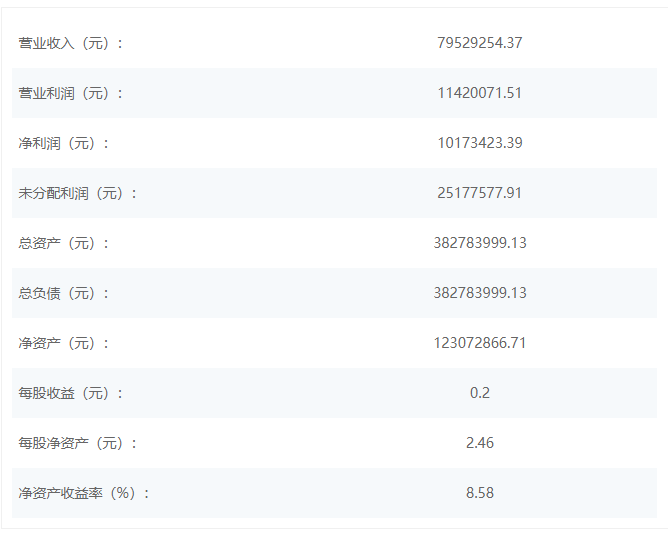Select earnings per share value 0.2
Viewport: 668px width, 540px height.
(x=480, y=393)
